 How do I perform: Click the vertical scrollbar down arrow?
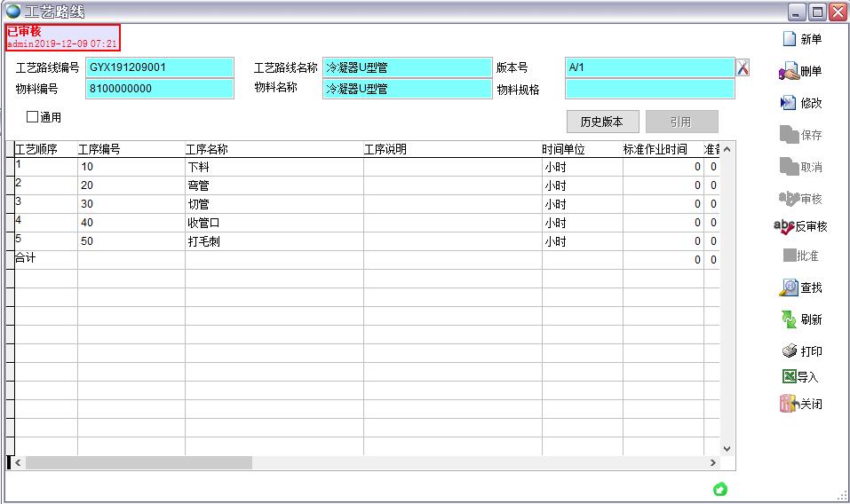[727, 449]
